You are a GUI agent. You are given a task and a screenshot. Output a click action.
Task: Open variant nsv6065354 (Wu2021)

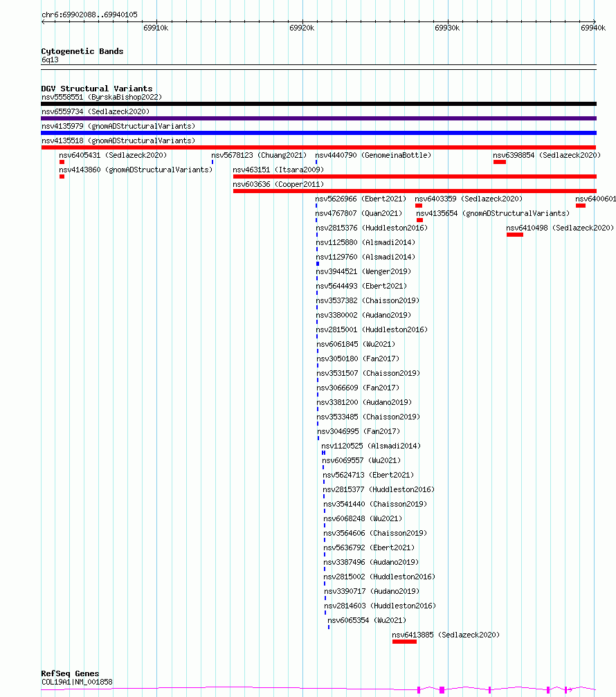pos(367,620)
